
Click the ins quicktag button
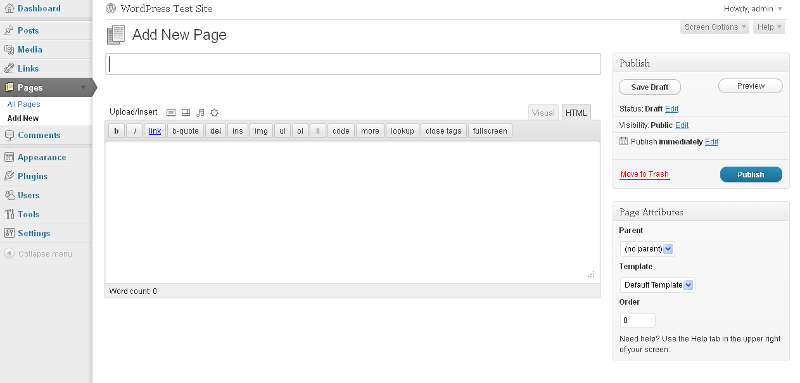(238, 131)
